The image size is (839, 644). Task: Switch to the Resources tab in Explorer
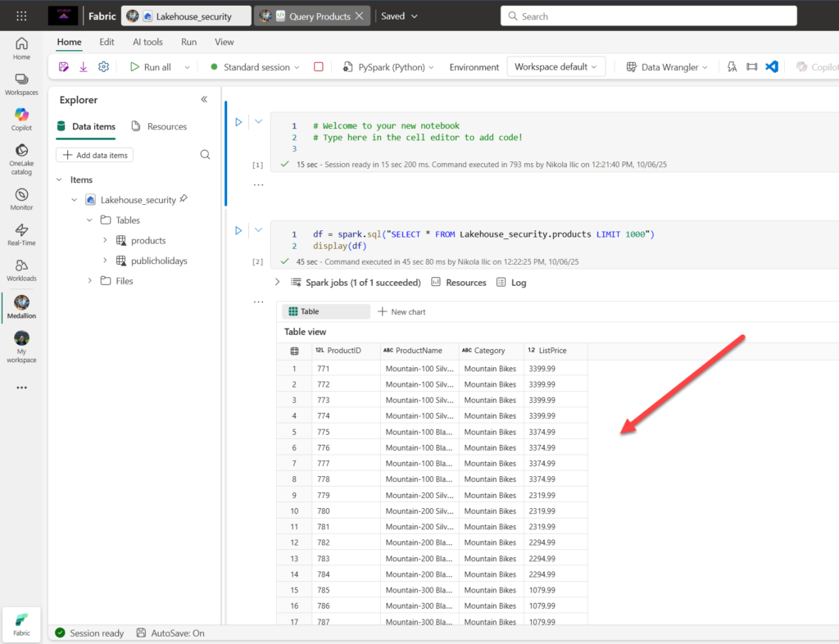coord(159,127)
